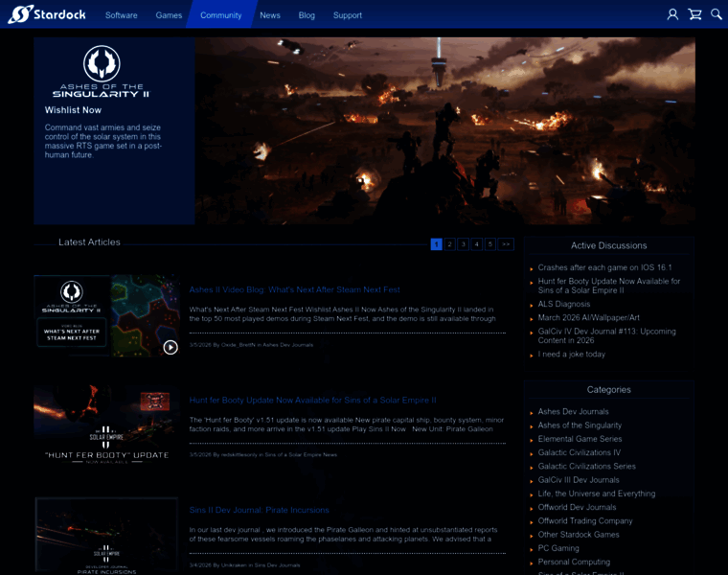
Task: Open the Ashes of the Singularity category
Action: [580, 425]
